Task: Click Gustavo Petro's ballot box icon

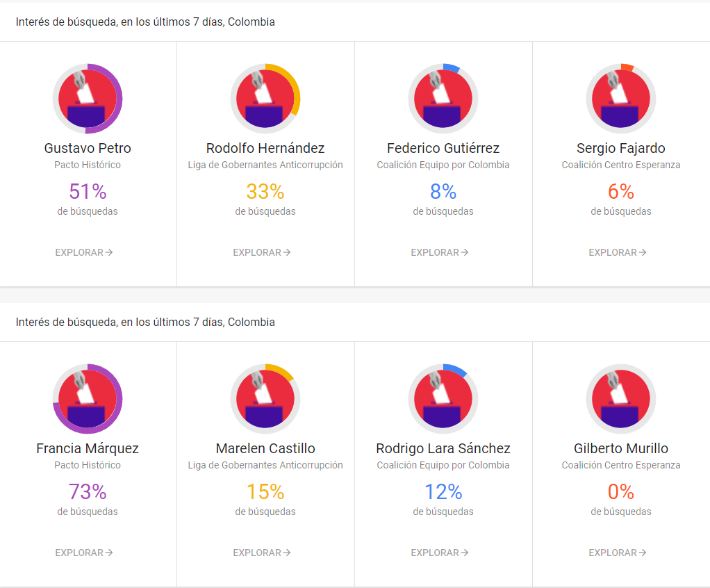Action: tap(88, 99)
